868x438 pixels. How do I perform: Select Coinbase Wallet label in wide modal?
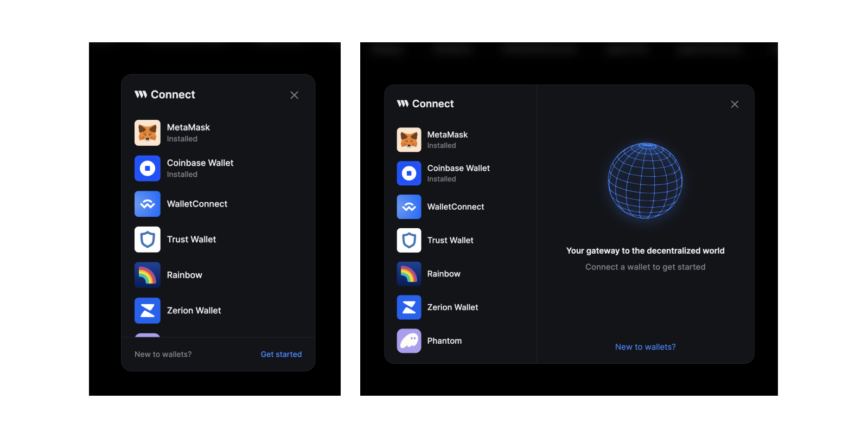(x=458, y=168)
